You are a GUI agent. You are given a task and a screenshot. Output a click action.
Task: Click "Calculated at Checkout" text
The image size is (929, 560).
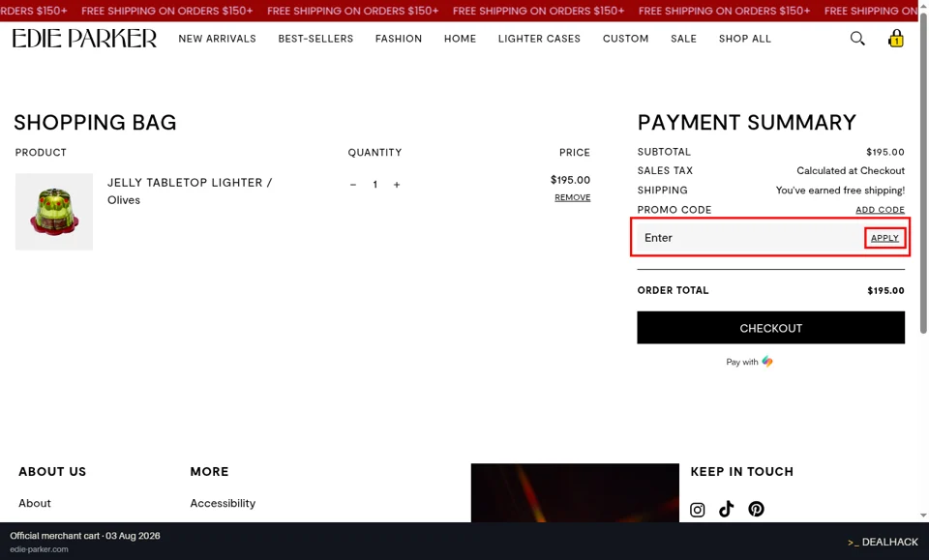point(851,170)
